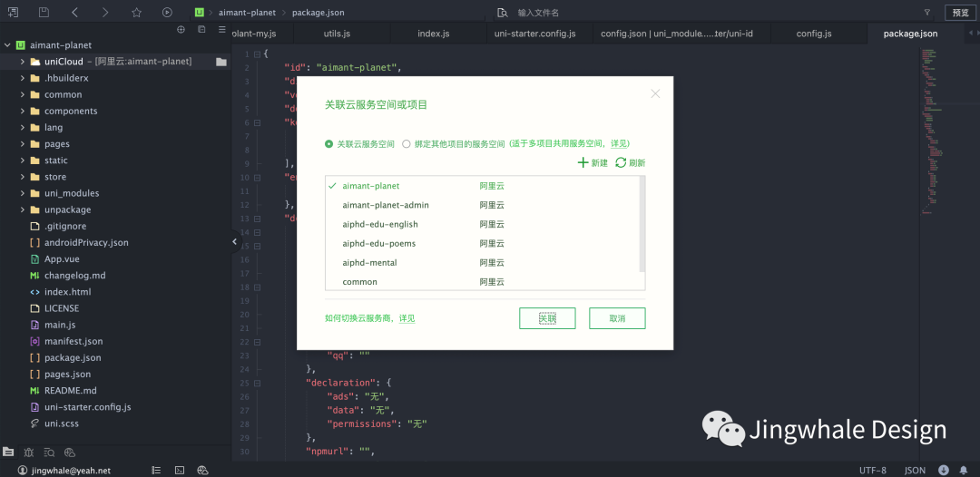
Task: Switch to the config.js tab
Action: (814, 34)
